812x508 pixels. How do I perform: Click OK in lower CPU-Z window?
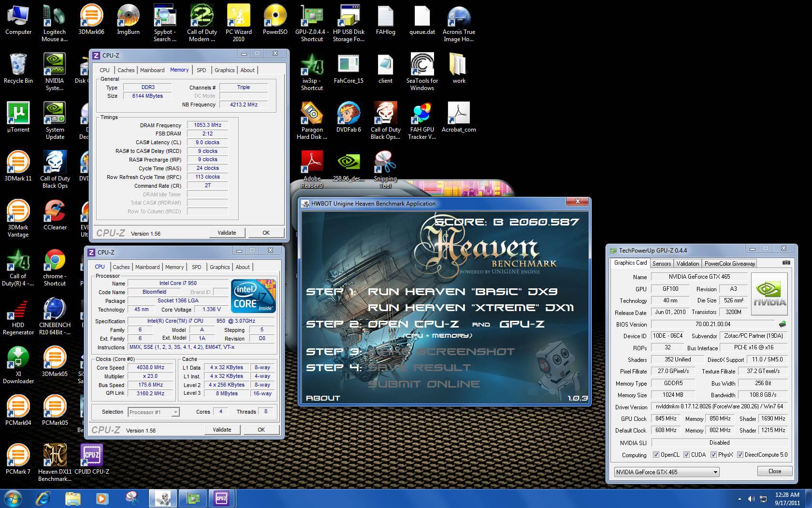coord(261,430)
